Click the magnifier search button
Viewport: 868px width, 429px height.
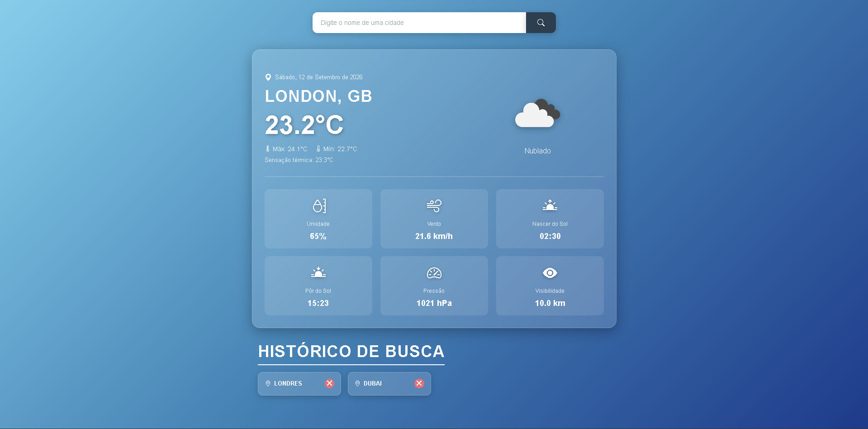pyautogui.click(x=541, y=23)
